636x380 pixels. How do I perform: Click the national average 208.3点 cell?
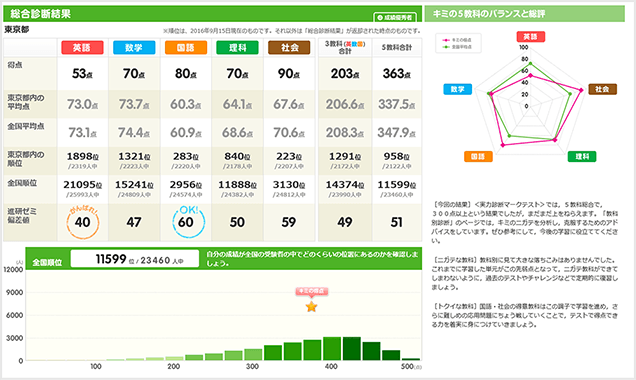coord(345,133)
